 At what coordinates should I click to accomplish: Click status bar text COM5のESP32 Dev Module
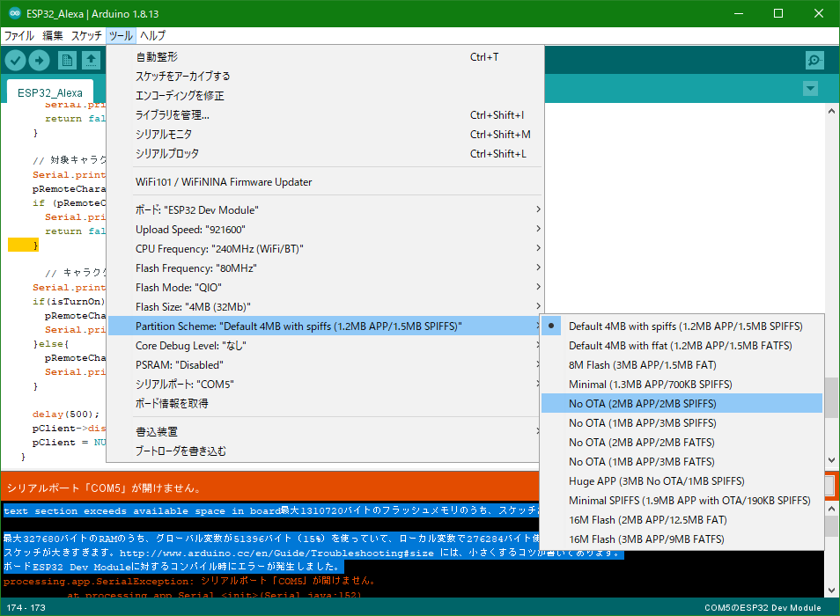(x=763, y=607)
